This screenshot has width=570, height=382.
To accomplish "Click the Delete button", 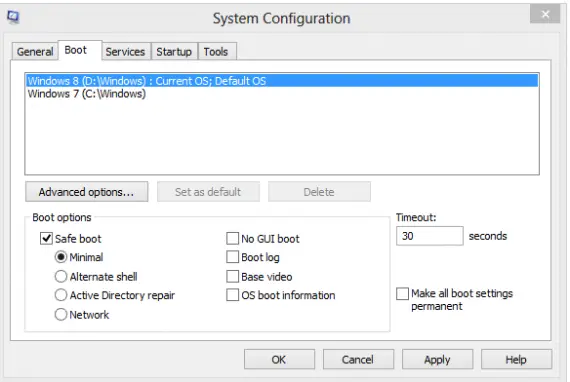I will pyautogui.click(x=319, y=192).
